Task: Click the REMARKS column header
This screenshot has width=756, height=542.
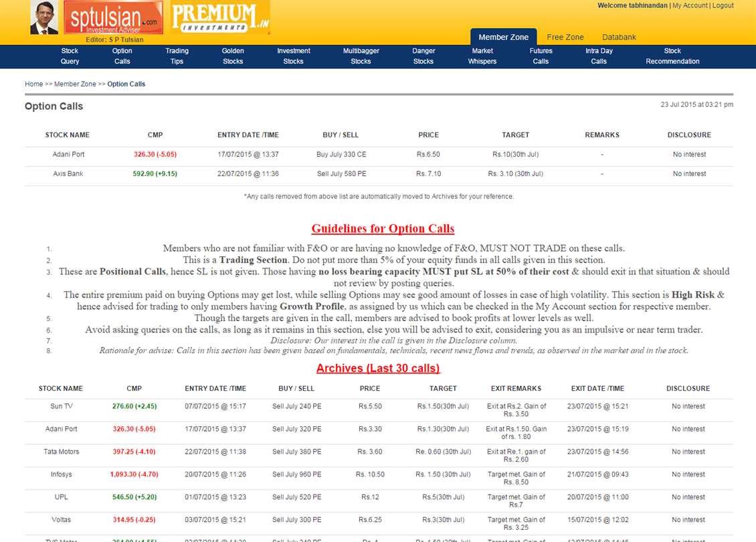Action: [x=602, y=135]
